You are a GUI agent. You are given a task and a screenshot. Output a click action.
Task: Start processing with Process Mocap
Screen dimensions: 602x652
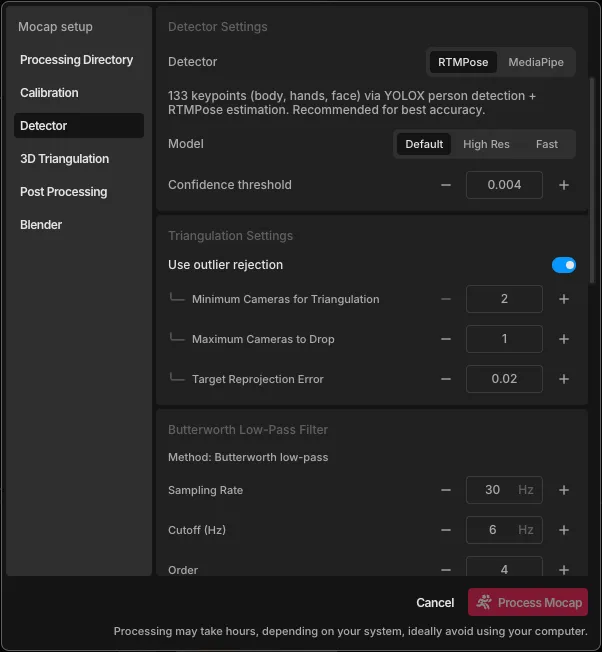[x=528, y=602]
